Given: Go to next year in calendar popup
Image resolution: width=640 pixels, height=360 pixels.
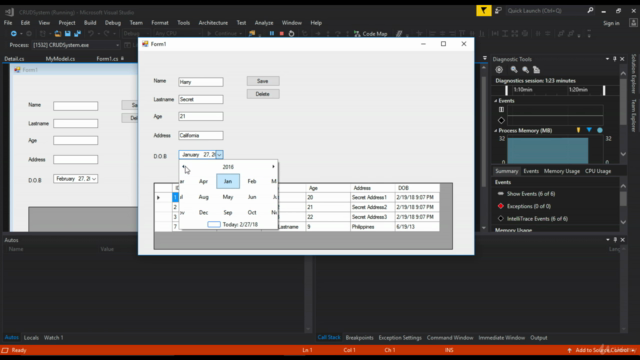Looking at the screenshot, I should tap(273, 167).
